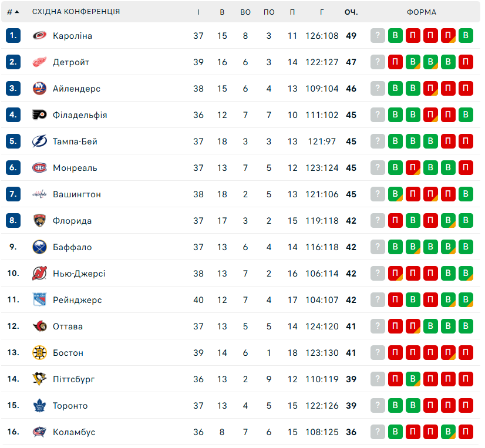The width and height of the screenshot is (485, 448).
Task: Click the Detroit Red Wings logo
Action: (x=39, y=62)
